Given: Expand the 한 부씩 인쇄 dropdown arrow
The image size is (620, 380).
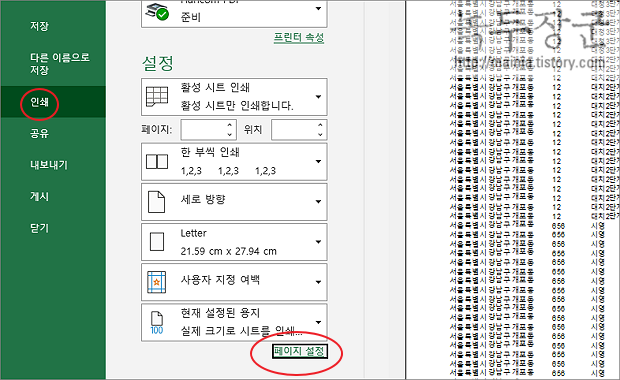Looking at the screenshot, I should pyautogui.click(x=318, y=161).
